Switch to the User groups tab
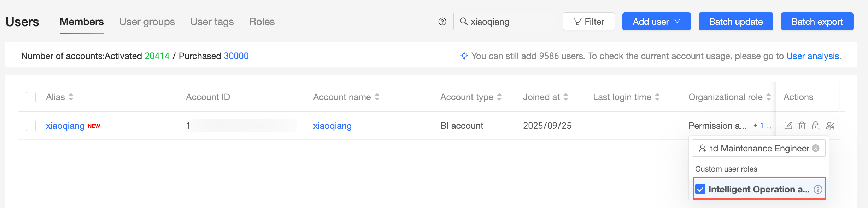 147,22
